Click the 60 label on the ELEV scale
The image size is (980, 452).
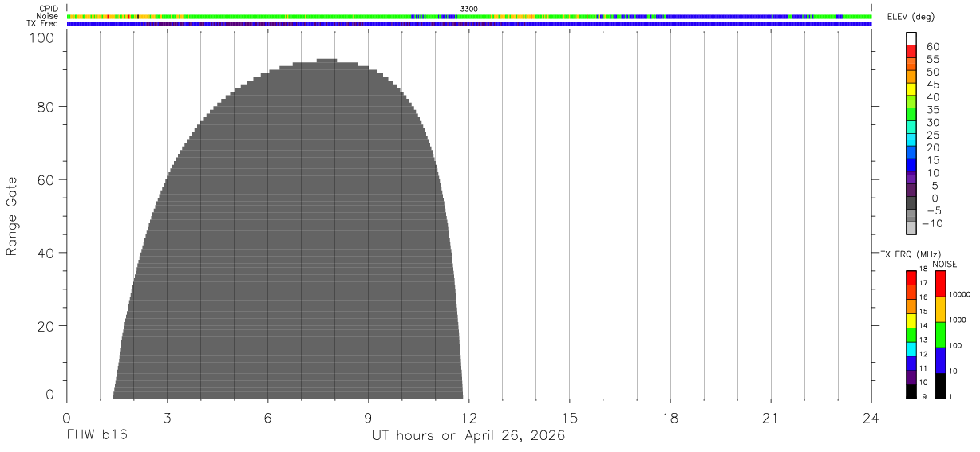pos(932,47)
